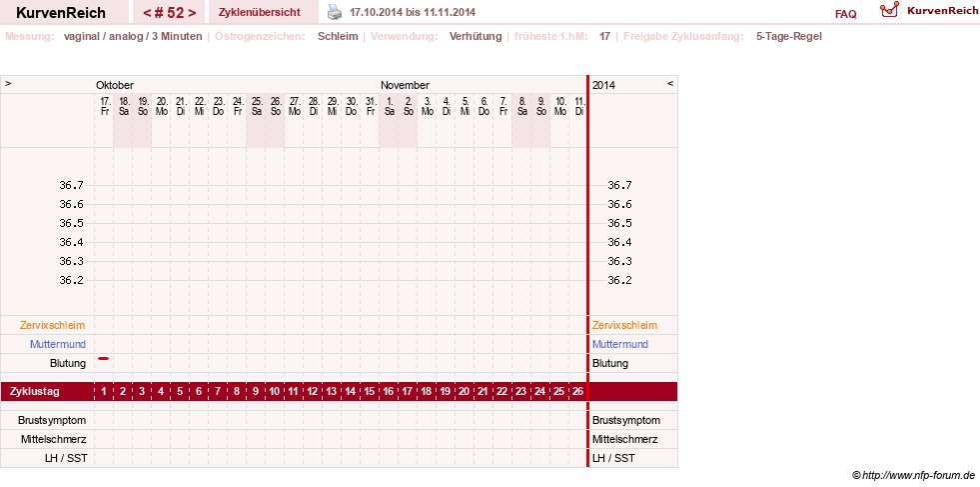Click the 'Messung:' label
Screen dimensions: 980x487
pos(29,36)
